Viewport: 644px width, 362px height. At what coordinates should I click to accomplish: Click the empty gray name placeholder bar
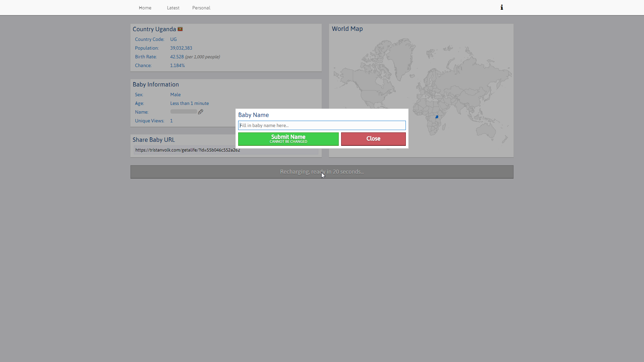pos(183,112)
